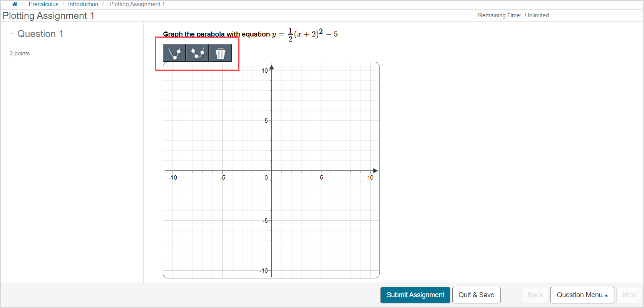Select the two-point parabola drawing tool
This screenshot has width=644, height=308.
point(174,53)
